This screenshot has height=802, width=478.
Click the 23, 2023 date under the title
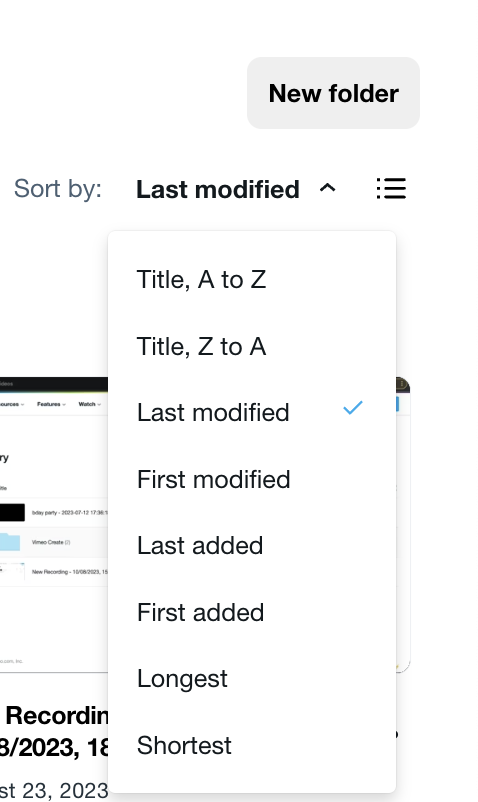[x=54, y=791]
